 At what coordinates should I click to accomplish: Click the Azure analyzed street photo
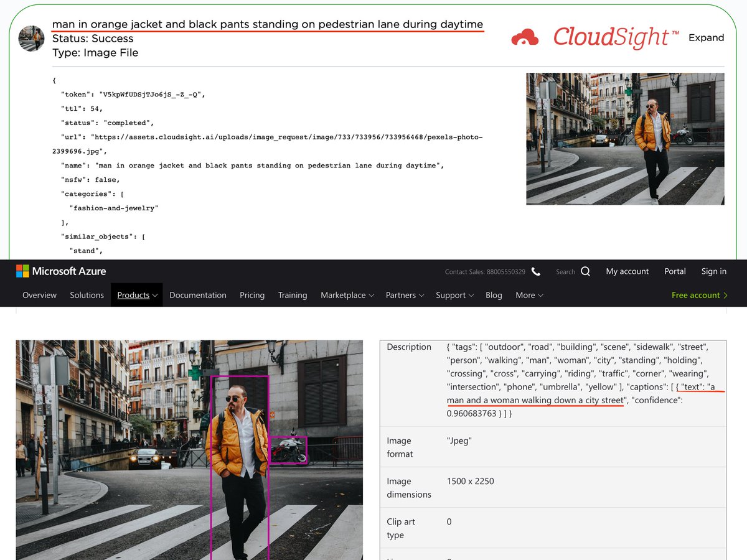point(189,450)
